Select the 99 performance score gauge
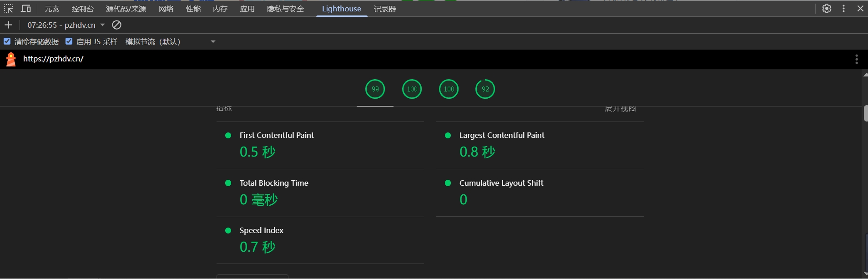Screen dimensions: 868x279 click(x=375, y=89)
